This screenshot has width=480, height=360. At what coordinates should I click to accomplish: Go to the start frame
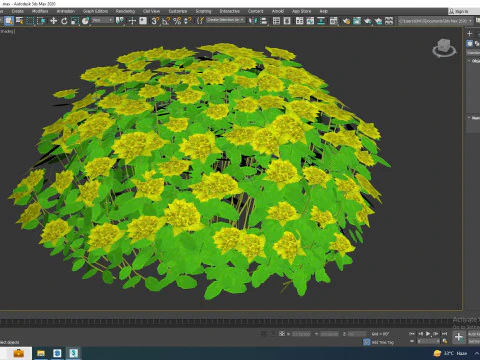tap(412, 333)
